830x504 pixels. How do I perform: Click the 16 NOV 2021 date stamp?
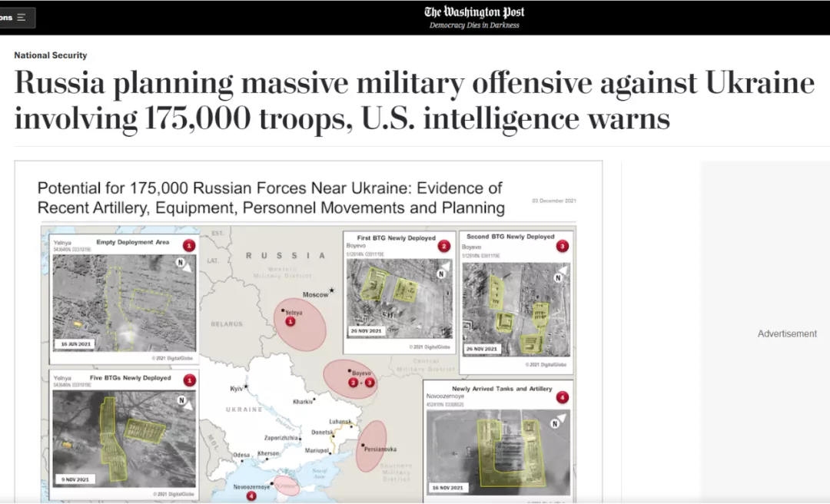coord(448,488)
